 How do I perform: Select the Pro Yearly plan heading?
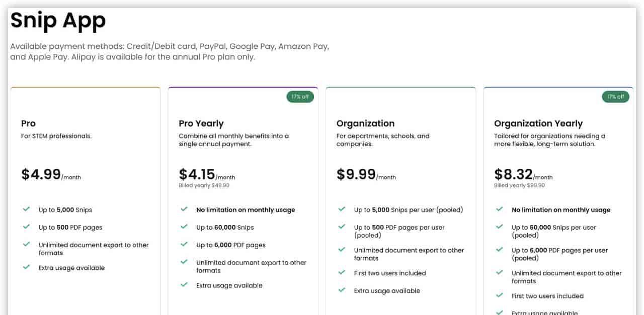201,124
